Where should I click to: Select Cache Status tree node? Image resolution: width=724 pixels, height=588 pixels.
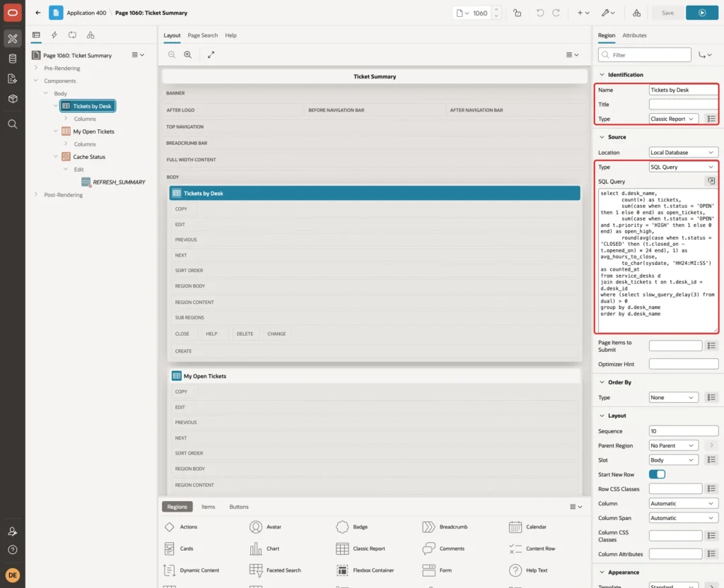coord(88,157)
